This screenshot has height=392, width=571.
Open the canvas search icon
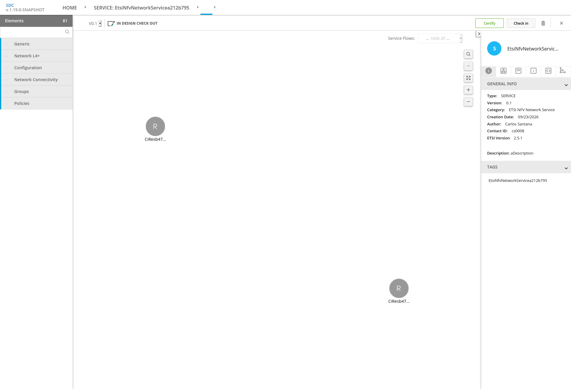468,54
